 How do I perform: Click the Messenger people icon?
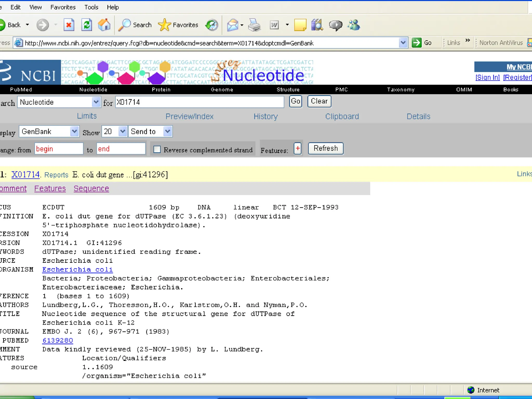pyautogui.click(x=354, y=25)
